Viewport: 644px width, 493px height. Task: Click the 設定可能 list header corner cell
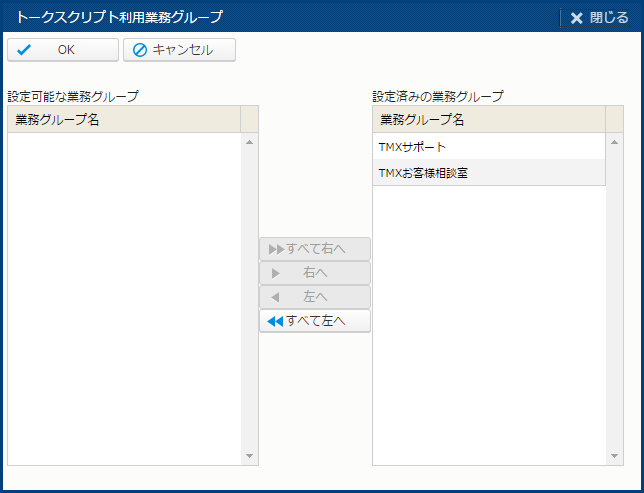pos(250,120)
